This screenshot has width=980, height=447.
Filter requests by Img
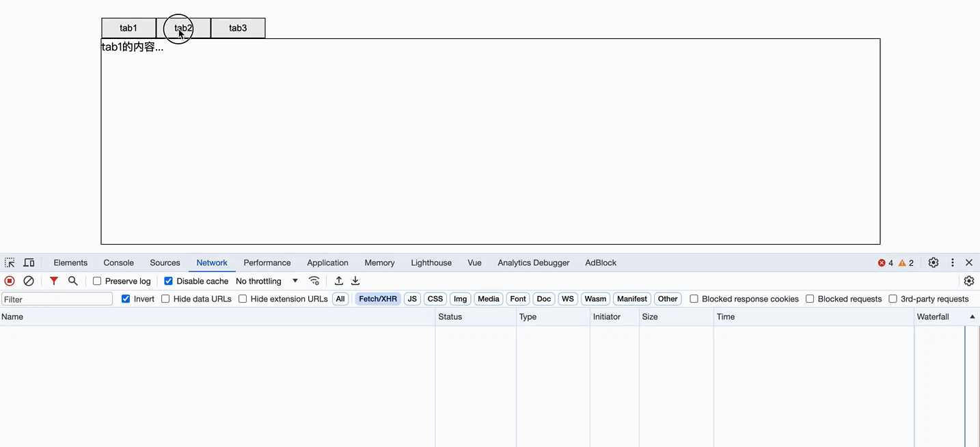click(461, 299)
